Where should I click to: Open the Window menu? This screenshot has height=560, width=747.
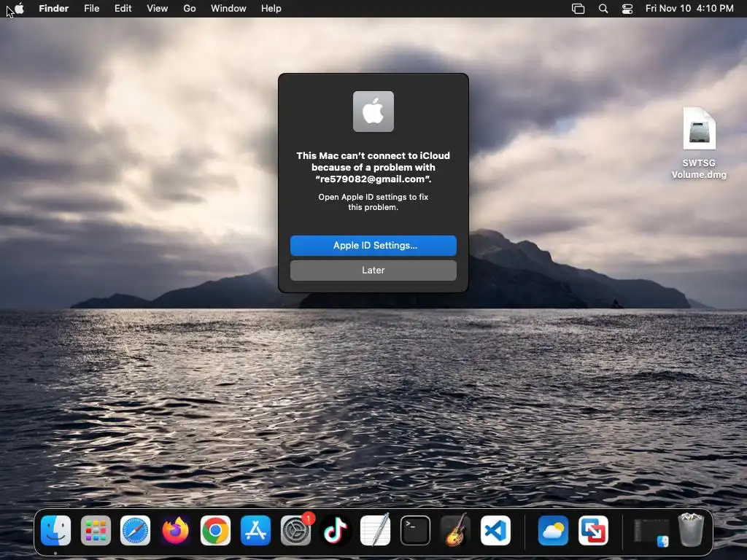(228, 9)
